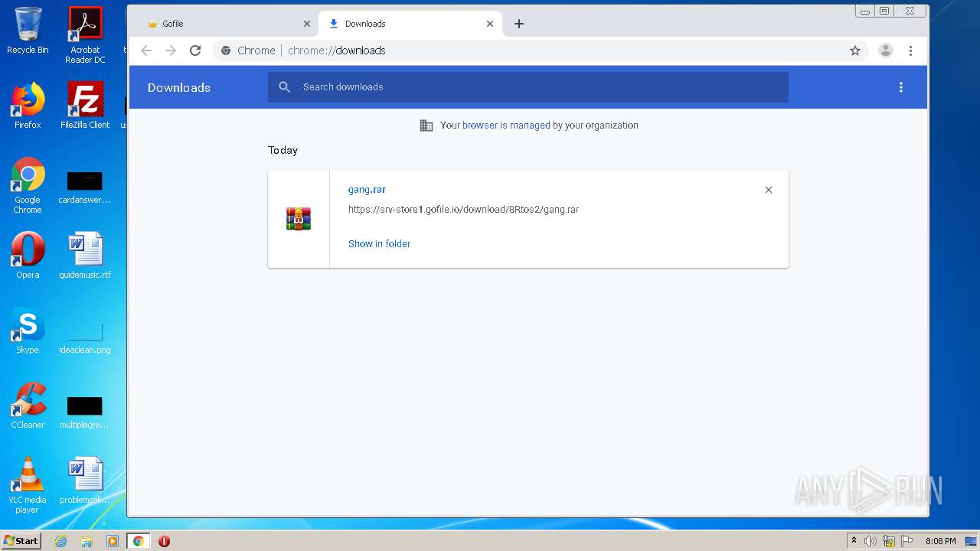Focus the Search downloads field

tap(528, 87)
